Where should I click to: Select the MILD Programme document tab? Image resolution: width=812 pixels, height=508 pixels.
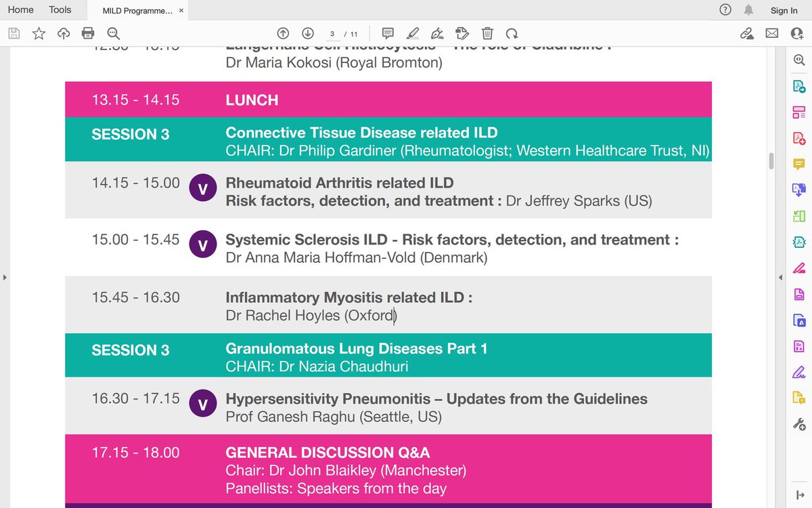[x=138, y=11]
